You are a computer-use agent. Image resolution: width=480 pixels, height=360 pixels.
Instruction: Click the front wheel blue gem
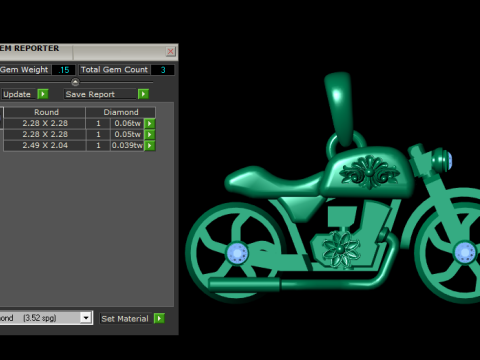(x=465, y=252)
